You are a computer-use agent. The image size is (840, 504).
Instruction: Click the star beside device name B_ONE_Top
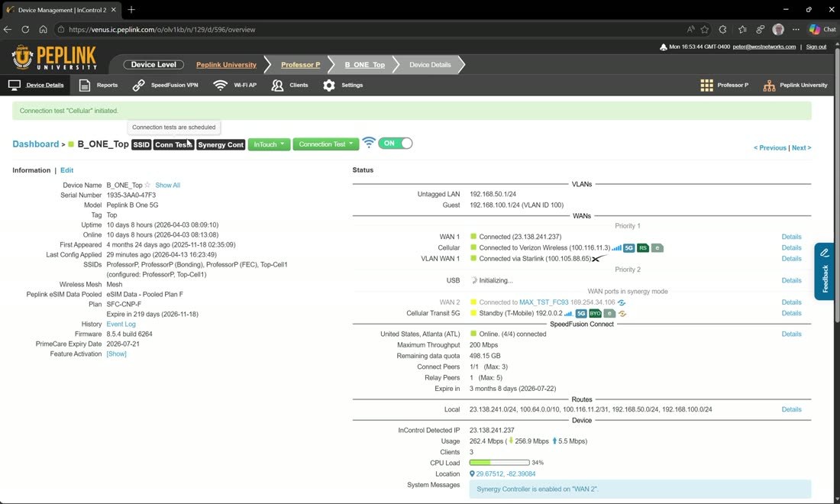point(147,185)
